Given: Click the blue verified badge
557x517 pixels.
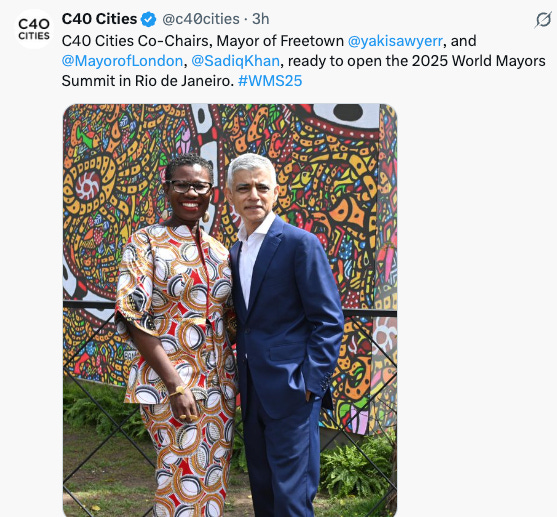Looking at the screenshot, I should click(x=148, y=19).
